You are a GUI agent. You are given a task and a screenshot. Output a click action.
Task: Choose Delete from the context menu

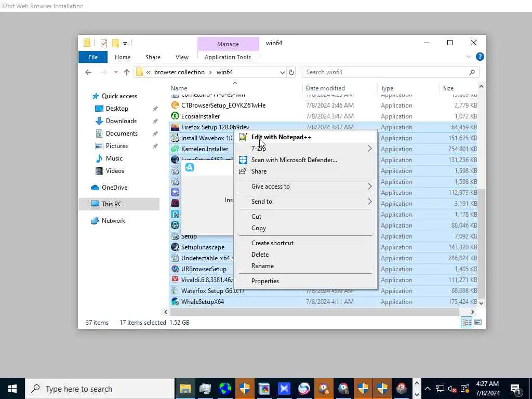260,255
